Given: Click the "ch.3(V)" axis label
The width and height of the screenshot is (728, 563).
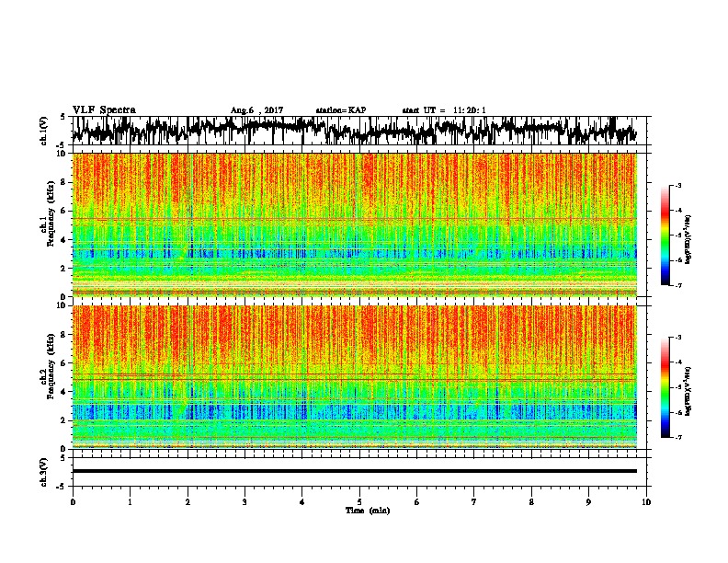Looking at the screenshot, I should [43, 472].
